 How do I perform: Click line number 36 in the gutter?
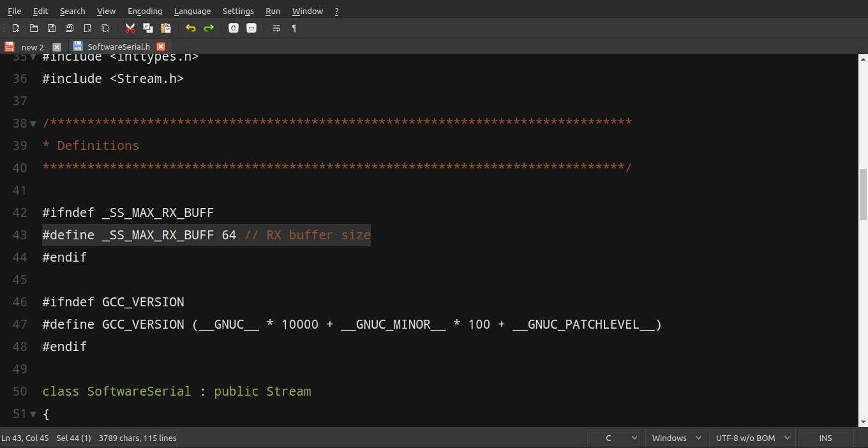pyautogui.click(x=20, y=78)
